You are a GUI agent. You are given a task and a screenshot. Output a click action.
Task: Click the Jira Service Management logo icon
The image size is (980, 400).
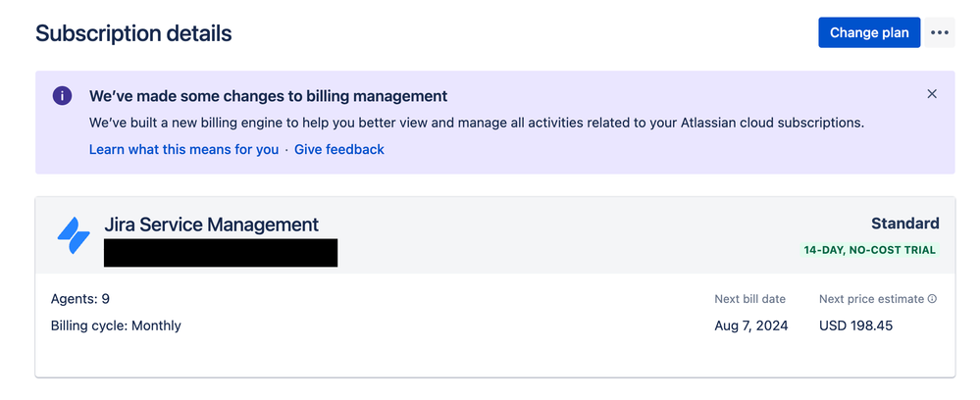(74, 235)
